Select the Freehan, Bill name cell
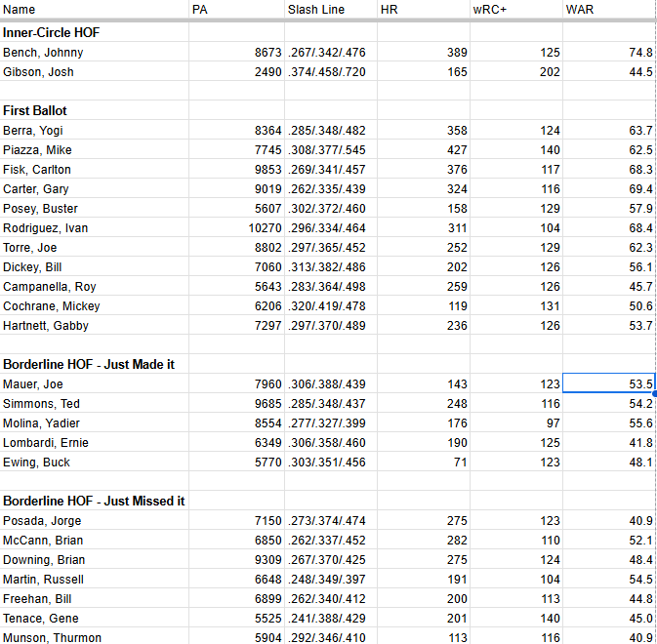Image resolution: width=657 pixels, height=644 pixels. click(95, 599)
